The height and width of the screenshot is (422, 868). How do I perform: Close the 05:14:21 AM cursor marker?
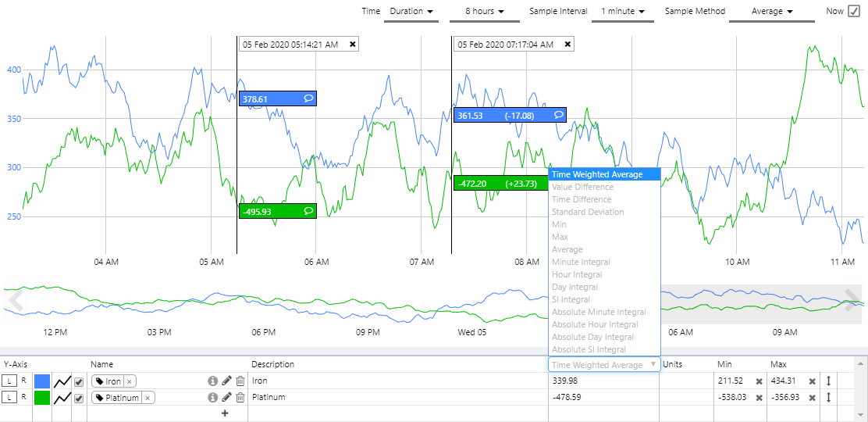click(x=353, y=45)
